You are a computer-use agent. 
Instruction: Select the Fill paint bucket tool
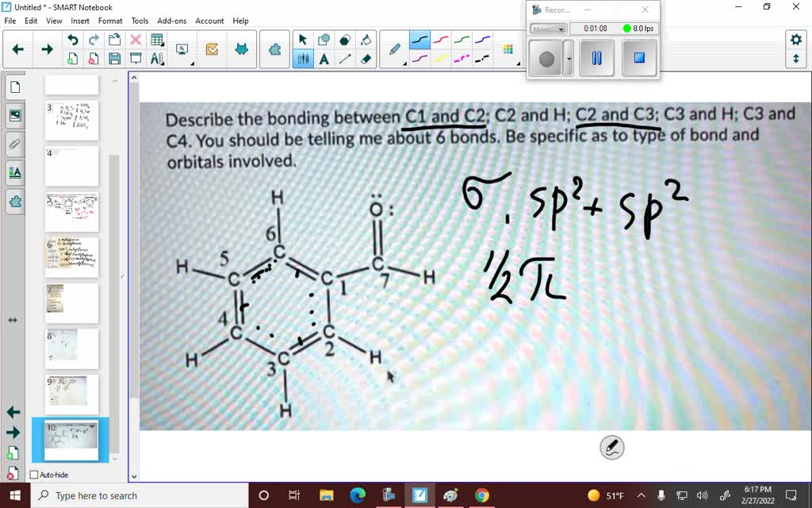pos(364,38)
